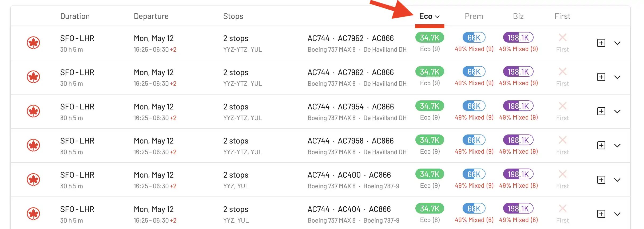The height and width of the screenshot is (229, 644).
Task: Sort by the First column header
Action: tap(562, 16)
